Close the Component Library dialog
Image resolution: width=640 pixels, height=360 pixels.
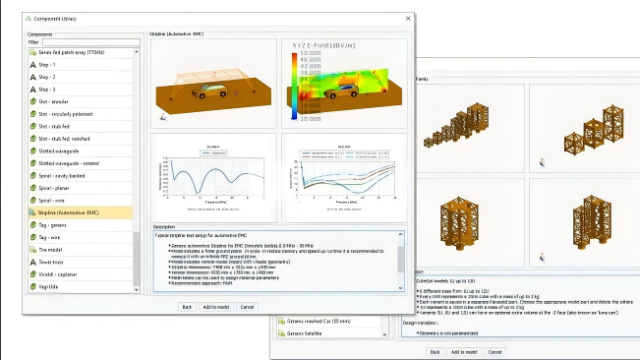(x=408, y=19)
